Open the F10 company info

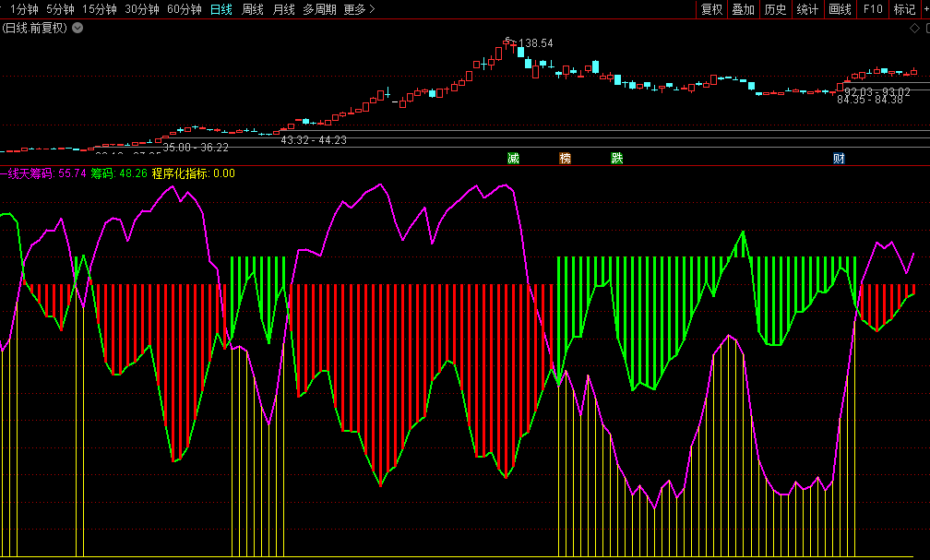872,9
